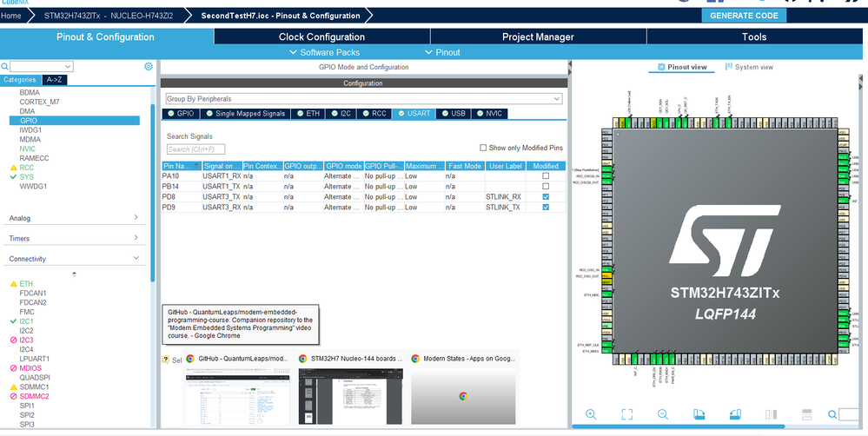Click the GENERATE CODE button

pos(744,16)
